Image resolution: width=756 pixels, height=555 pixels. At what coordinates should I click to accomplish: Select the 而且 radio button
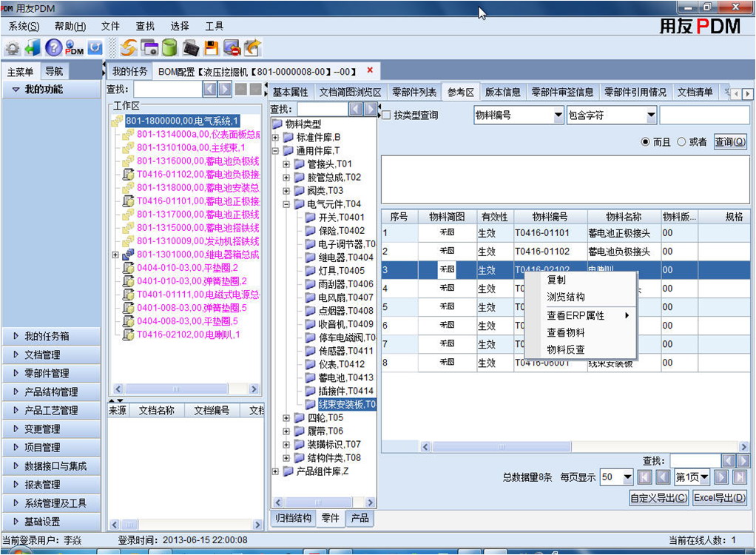tap(645, 142)
